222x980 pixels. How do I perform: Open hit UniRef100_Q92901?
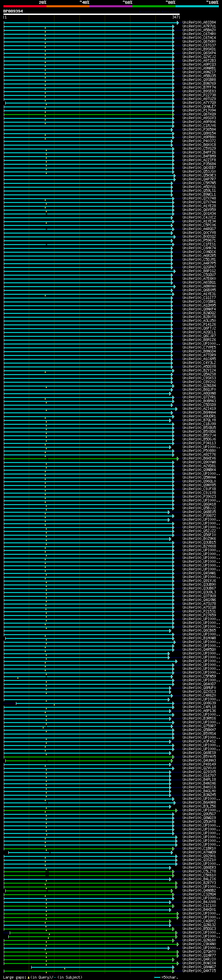(199, 856)
